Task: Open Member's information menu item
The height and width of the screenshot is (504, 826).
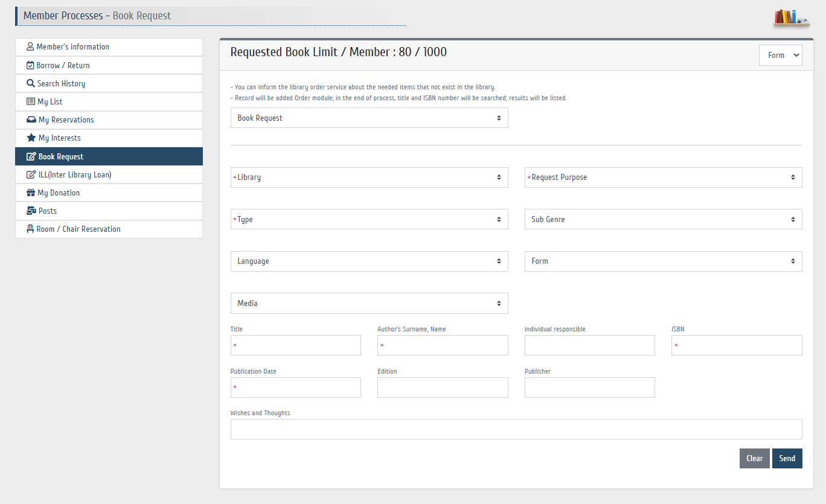Action: (109, 47)
